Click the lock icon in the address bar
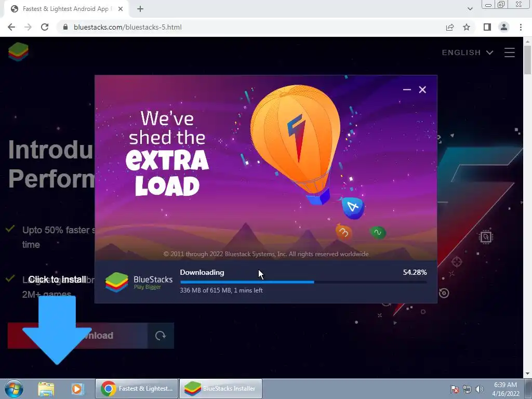532x399 pixels. 65,27
